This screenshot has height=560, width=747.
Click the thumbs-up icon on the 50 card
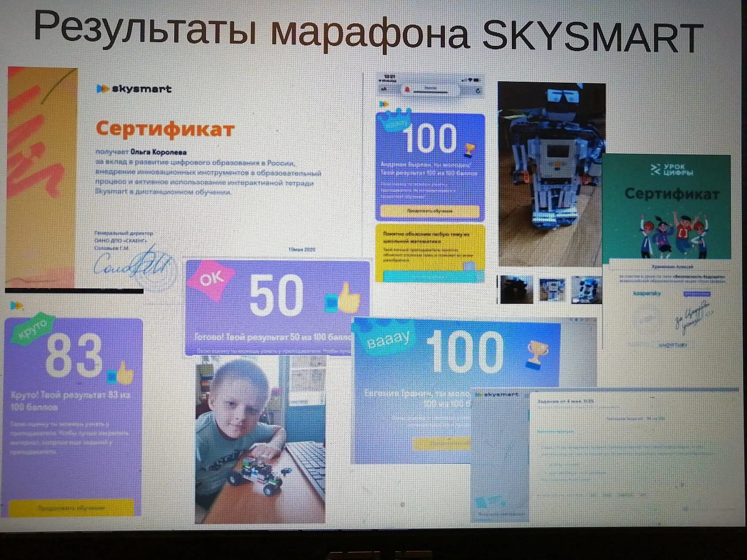[x=343, y=298]
